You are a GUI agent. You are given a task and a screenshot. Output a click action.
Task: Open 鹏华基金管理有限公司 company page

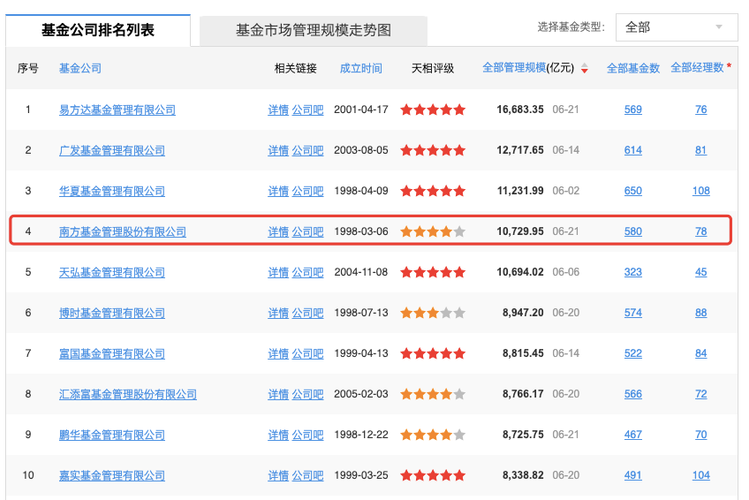(112, 435)
